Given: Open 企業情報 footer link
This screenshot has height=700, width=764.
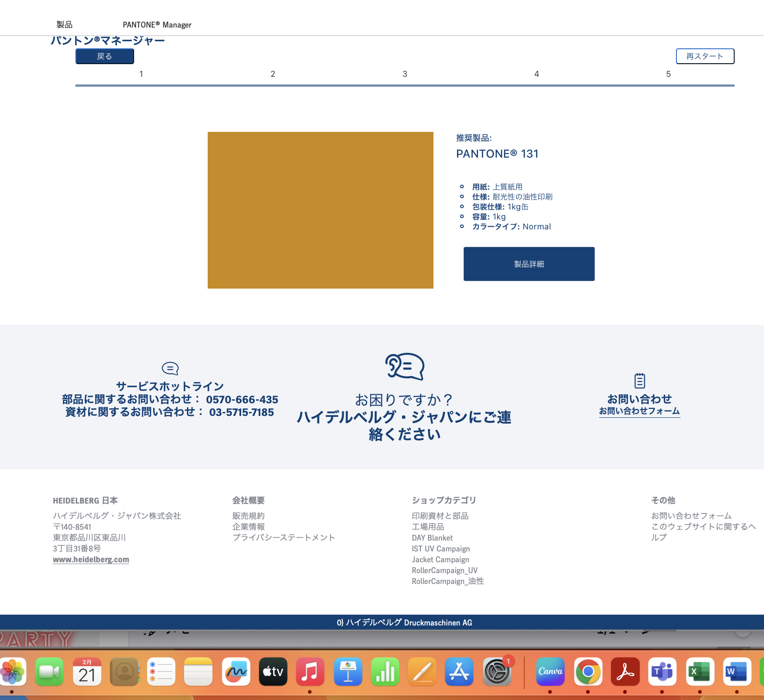Looking at the screenshot, I should click(x=248, y=527).
